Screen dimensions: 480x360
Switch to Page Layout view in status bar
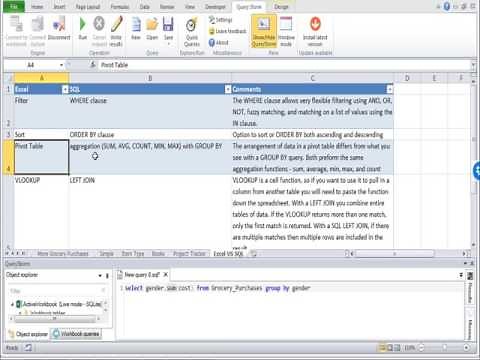point(390,348)
